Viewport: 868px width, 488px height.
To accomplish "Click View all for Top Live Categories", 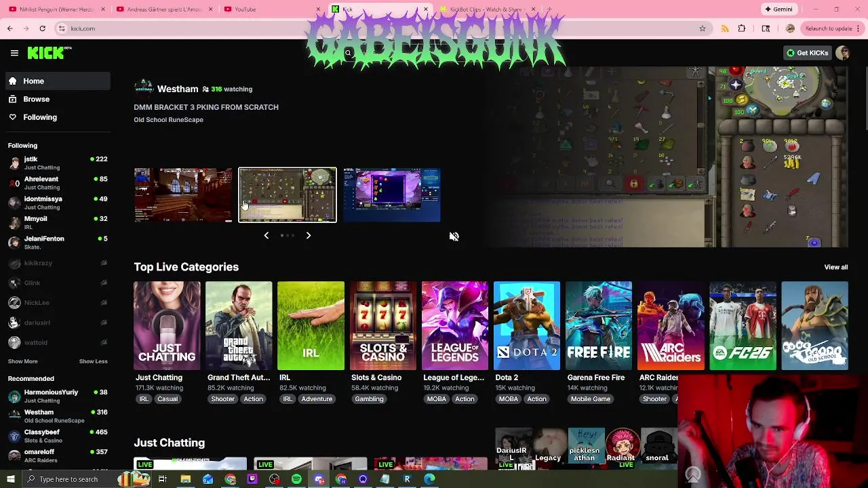I will coord(835,267).
